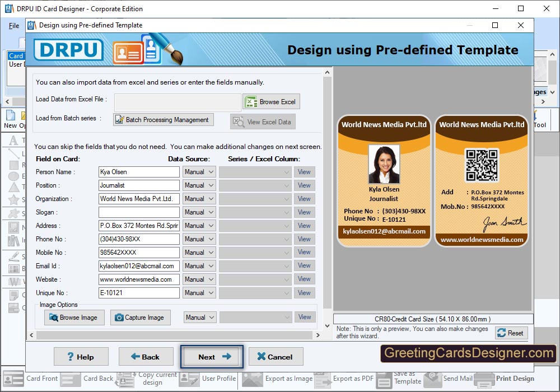Image resolution: width=560 pixels, height=392 pixels.
Task: Open Data Source dropdown for Unique No
Action: coord(199,293)
